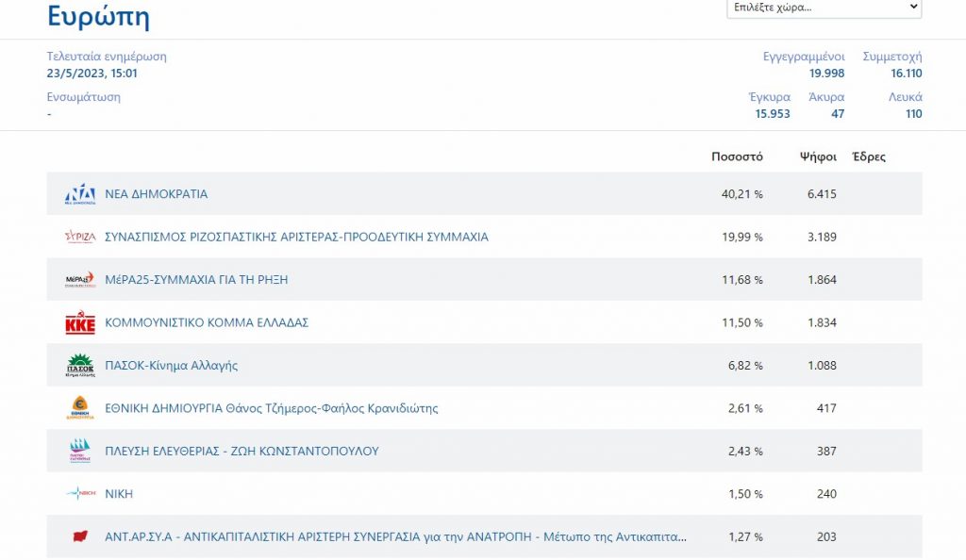Open the ΝΕΑ ΔΗΜΟΚΡΑΤΙΑ party link
The height and width of the screenshot is (560, 966).
pyautogui.click(x=156, y=194)
